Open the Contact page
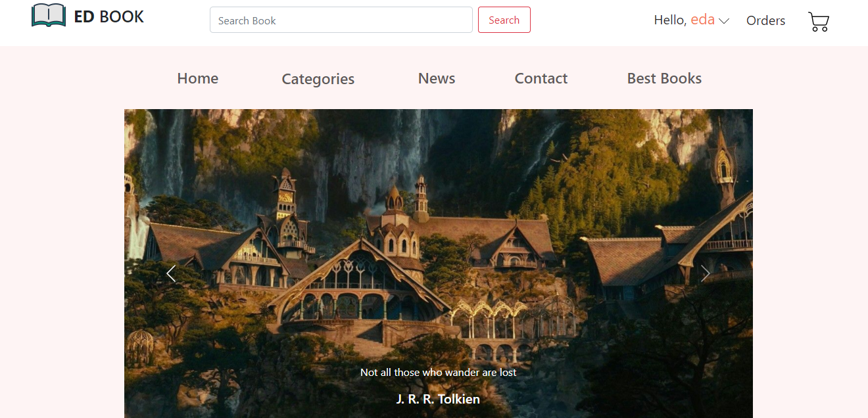 pos(541,78)
